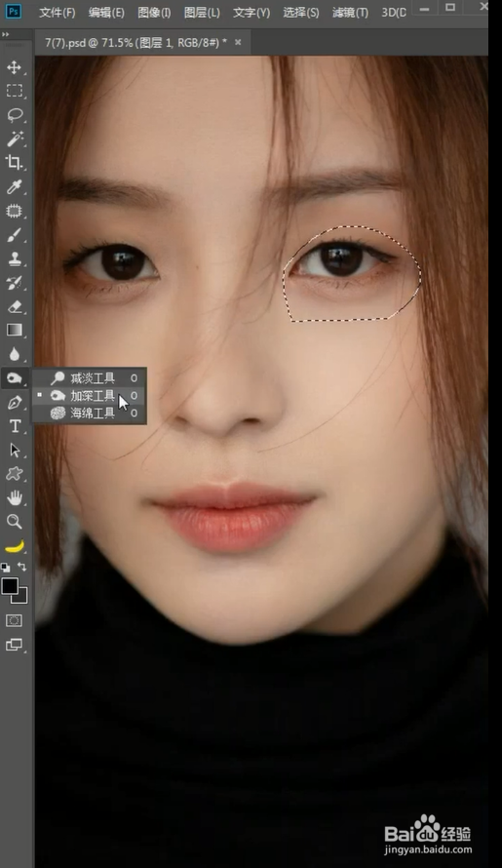Open the 滤镜(T) menu
The height and width of the screenshot is (868, 502).
pos(350,12)
